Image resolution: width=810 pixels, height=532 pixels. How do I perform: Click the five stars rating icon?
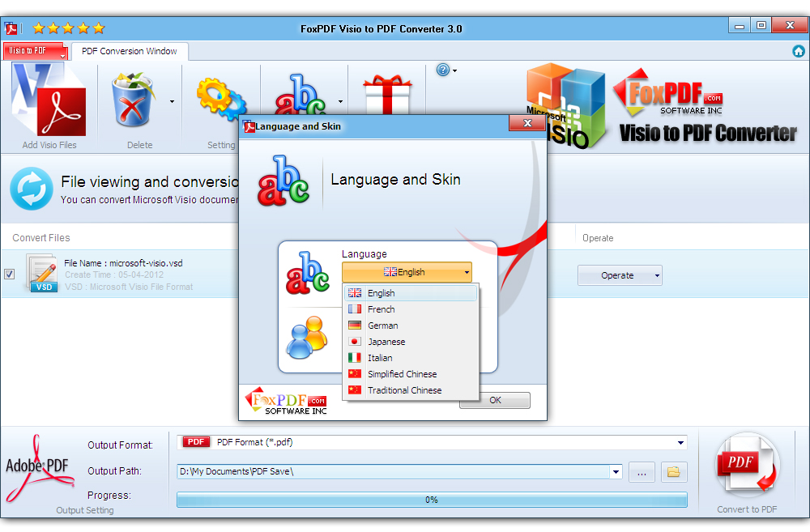pyautogui.click(x=69, y=28)
